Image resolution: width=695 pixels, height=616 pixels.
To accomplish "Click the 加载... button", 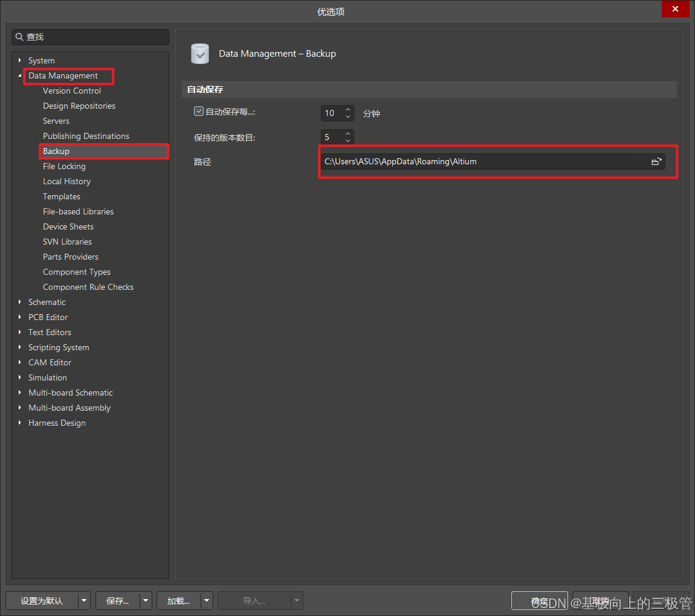I will [179, 600].
